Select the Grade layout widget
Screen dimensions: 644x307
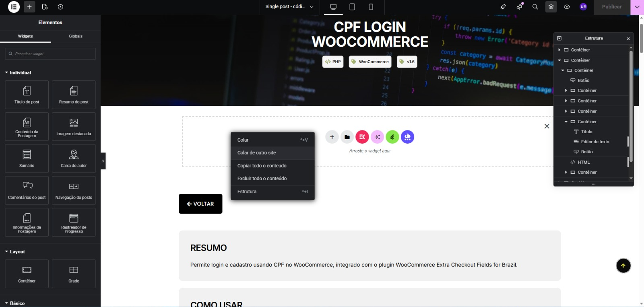(x=74, y=274)
